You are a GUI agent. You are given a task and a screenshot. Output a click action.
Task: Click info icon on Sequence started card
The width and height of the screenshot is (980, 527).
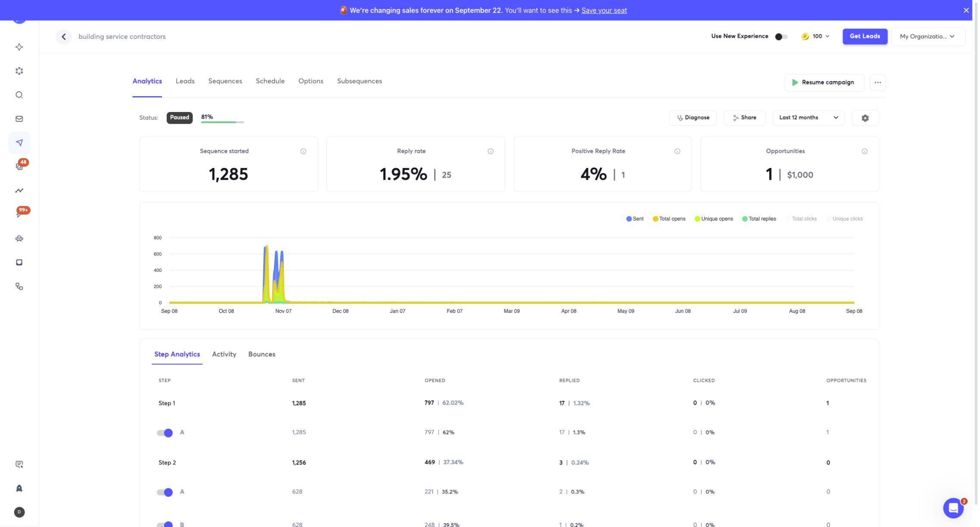[303, 151]
